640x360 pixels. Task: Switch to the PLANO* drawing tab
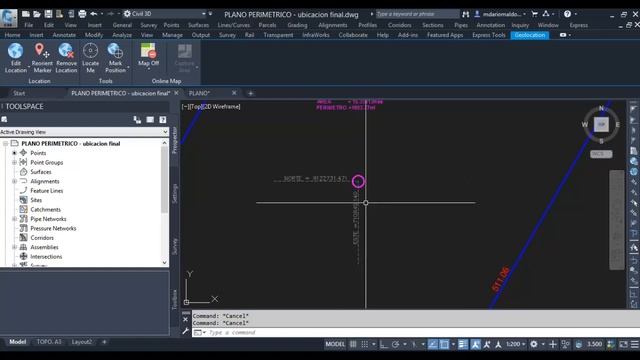pyautogui.click(x=199, y=93)
